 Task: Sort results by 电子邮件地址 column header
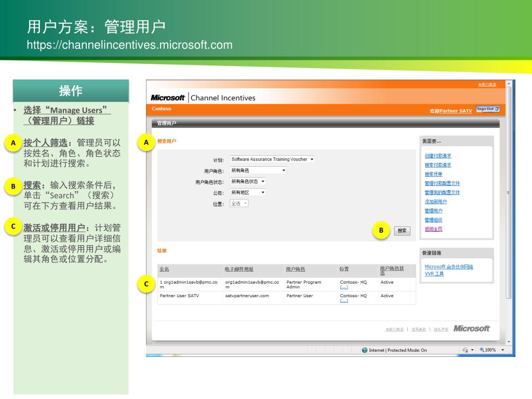239,269
